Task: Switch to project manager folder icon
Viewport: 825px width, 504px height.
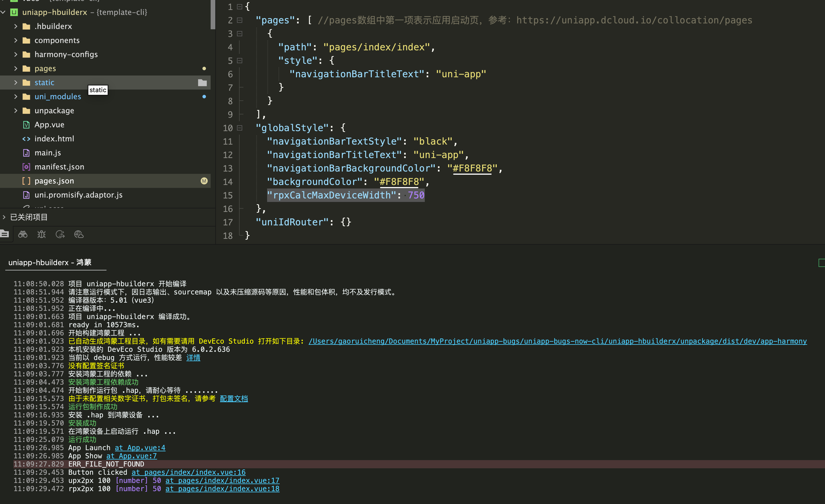Action: 5,234
